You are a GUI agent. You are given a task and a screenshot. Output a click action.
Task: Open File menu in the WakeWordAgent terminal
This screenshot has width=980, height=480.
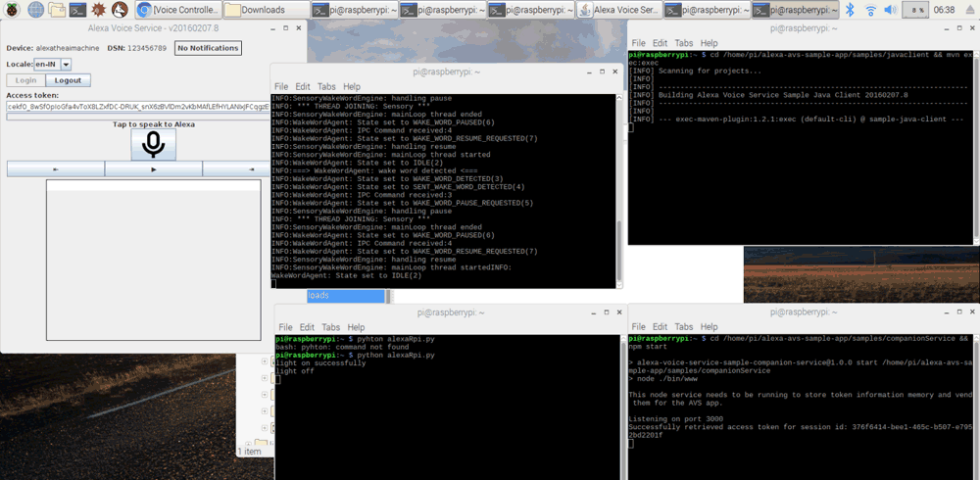[281, 86]
